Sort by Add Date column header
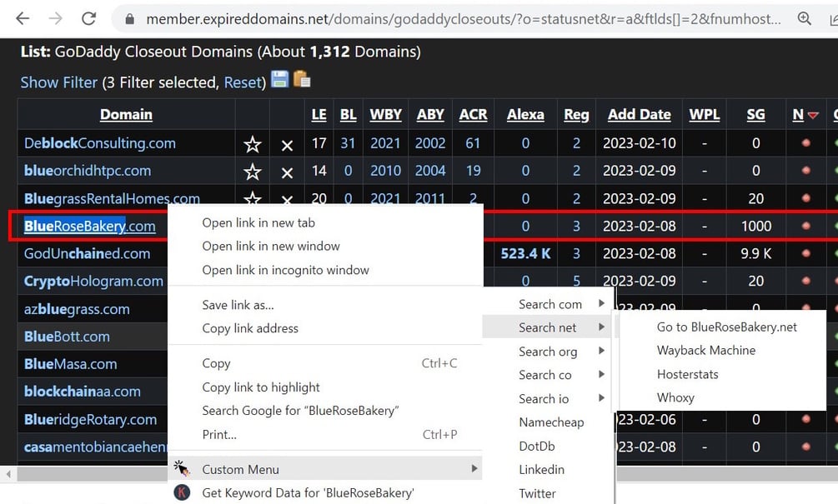Image resolution: width=838 pixels, height=504 pixels. (x=640, y=114)
